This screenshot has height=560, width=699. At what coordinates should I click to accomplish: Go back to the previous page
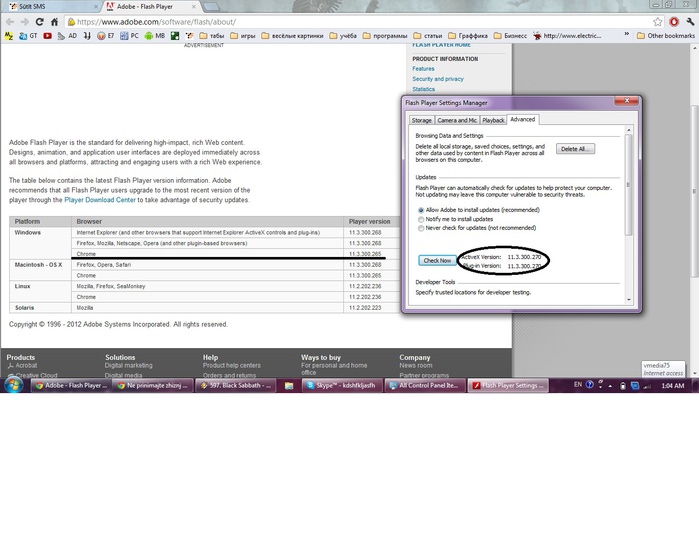click(10, 22)
